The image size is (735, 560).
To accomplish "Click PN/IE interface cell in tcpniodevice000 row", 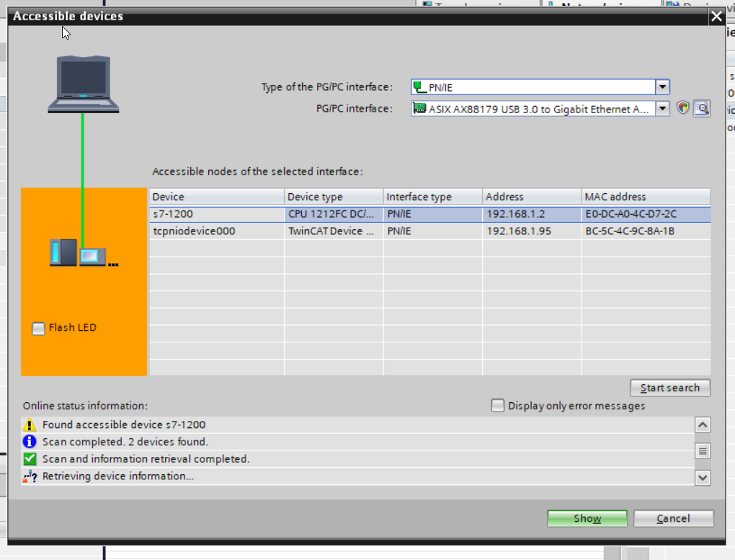I will 432,231.
